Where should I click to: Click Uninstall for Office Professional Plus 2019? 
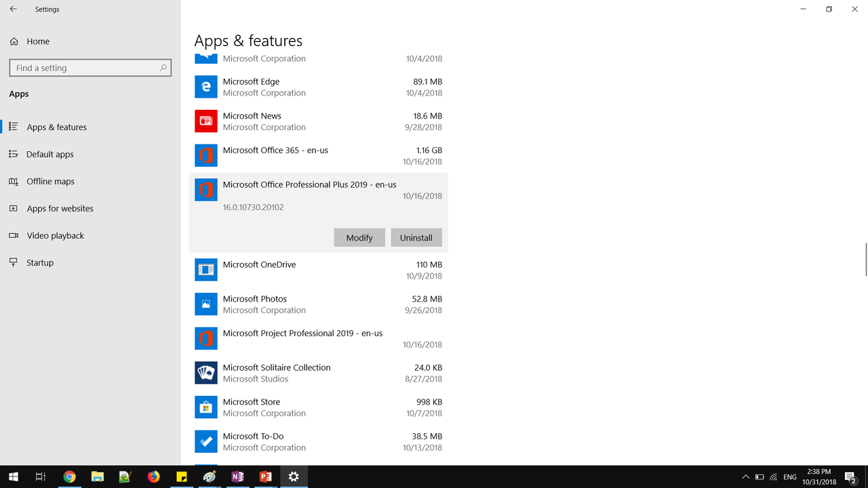tap(416, 238)
